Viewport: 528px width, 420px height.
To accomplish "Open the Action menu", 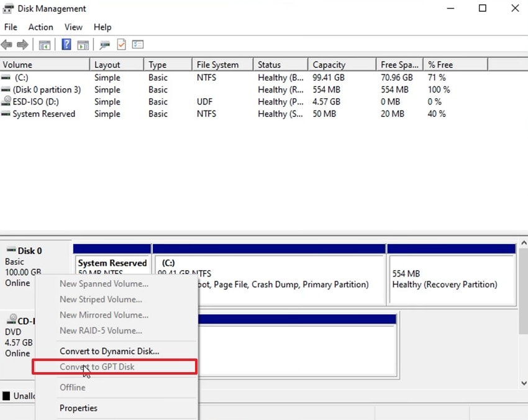I will click(x=40, y=27).
